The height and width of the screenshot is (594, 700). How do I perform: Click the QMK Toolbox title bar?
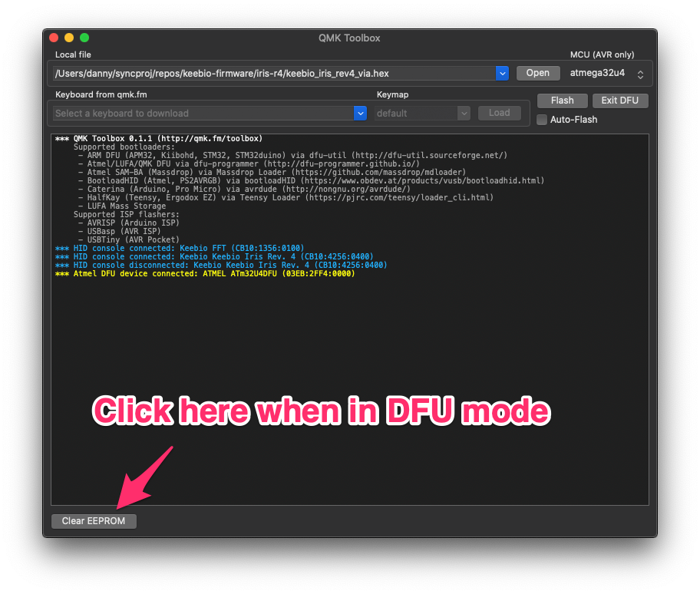tap(349, 38)
